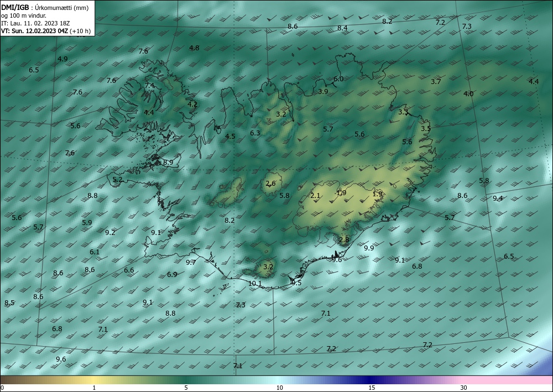The height and width of the screenshot is (392, 553).
Task: Click the 9.9 precipitable water value
Action: point(369,248)
